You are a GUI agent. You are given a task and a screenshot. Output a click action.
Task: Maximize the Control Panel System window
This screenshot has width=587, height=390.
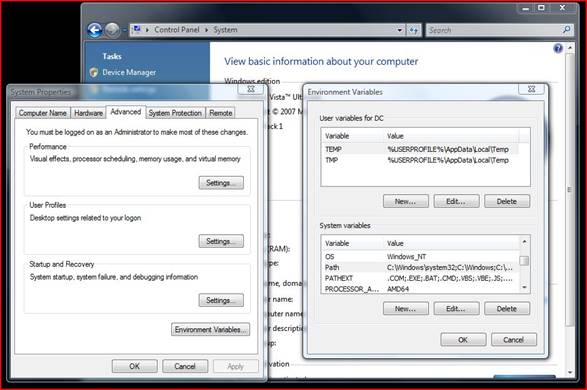click(x=541, y=8)
